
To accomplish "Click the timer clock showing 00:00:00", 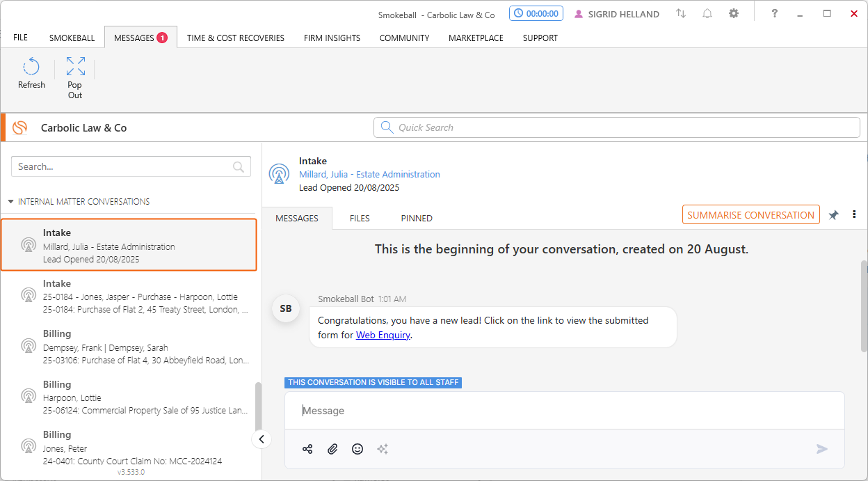I will (x=536, y=13).
